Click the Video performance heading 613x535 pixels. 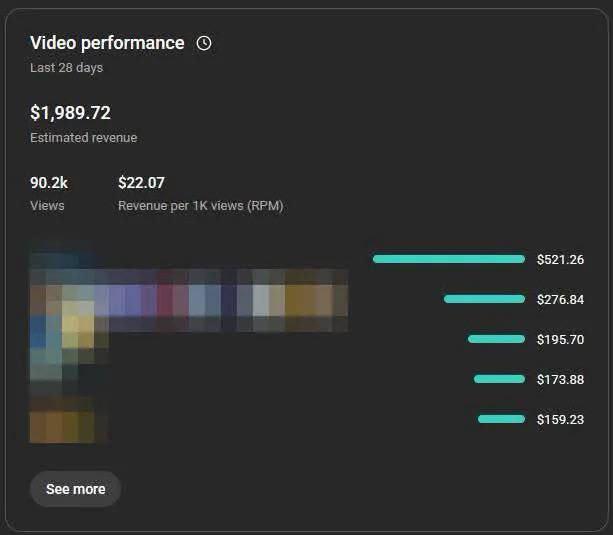(x=107, y=43)
